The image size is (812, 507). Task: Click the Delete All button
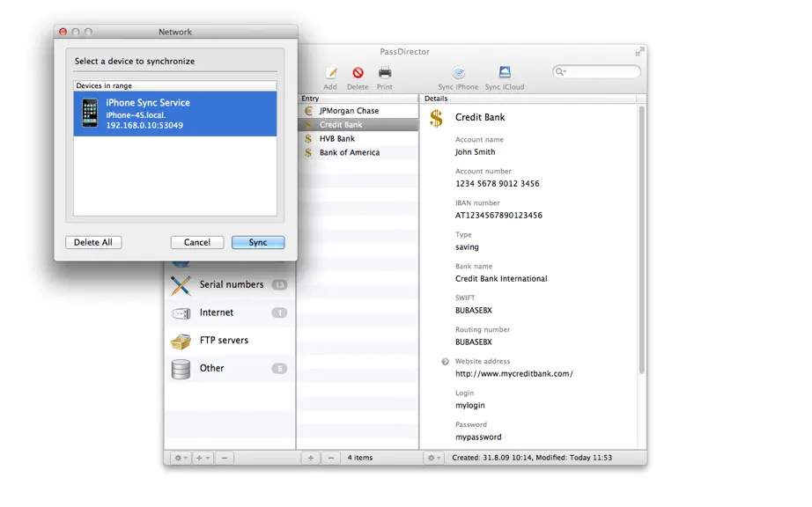pos(93,242)
